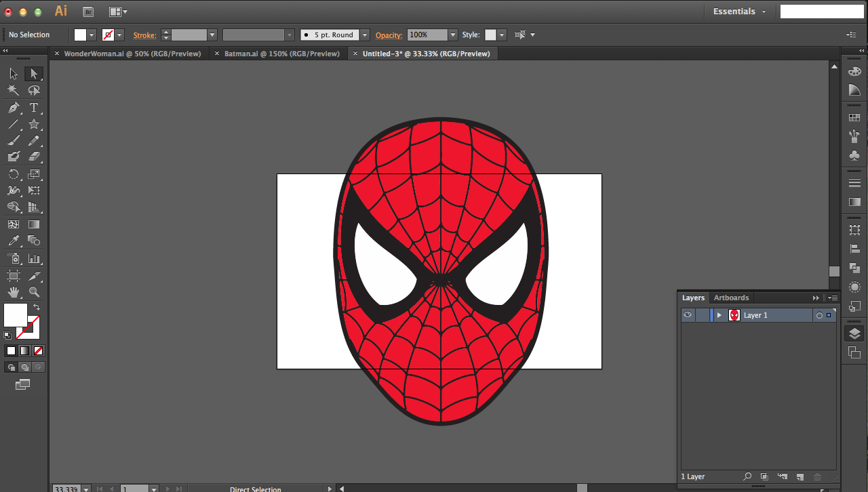The image size is (868, 492).
Task: Select the Layers panel tab
Action: pyautogui.click(x=693, y=298)
